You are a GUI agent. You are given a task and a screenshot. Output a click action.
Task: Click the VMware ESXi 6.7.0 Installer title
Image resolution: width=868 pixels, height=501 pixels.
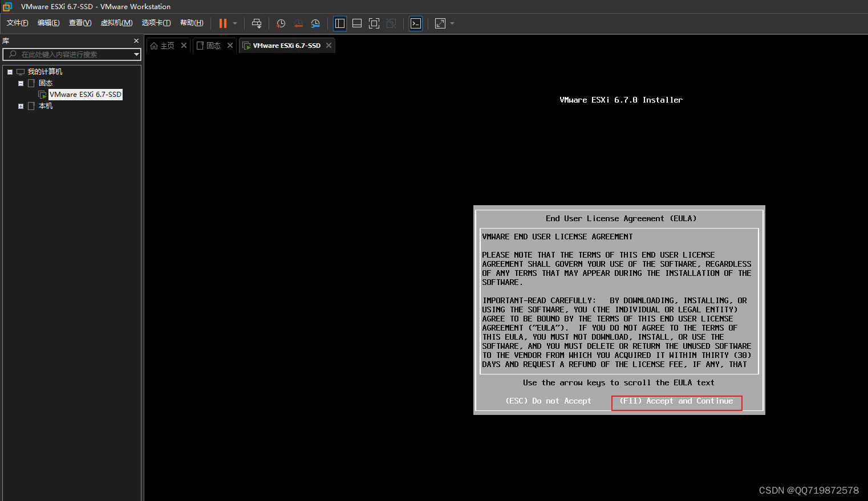point(621,100)
